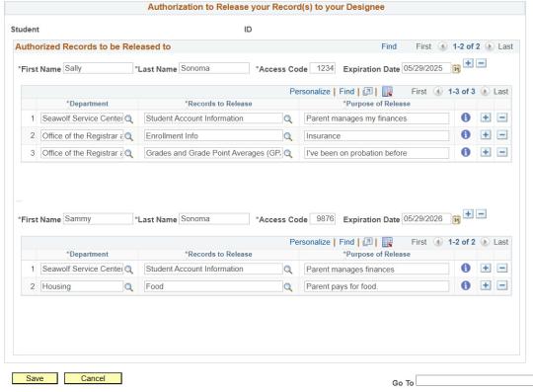The image size is (533, 392).
Task: Edit purpose field 'Insurance'
Action: (377, 136)
